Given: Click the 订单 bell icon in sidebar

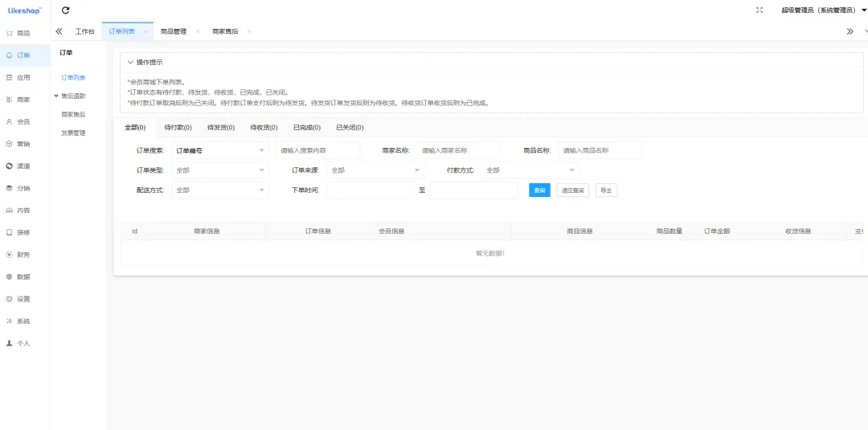Looking at the screenshot, I should [x=9, y=55].
